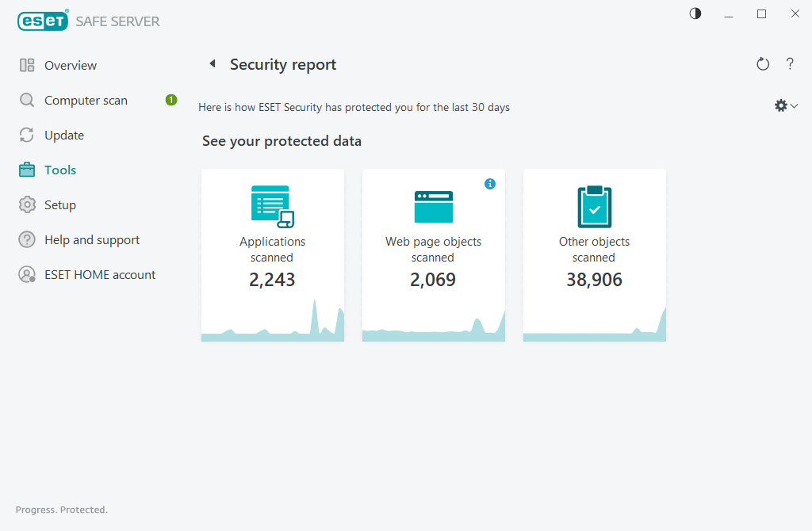
Task: Click the magnifier icon next to Computer scan
Action: point(26,100)
